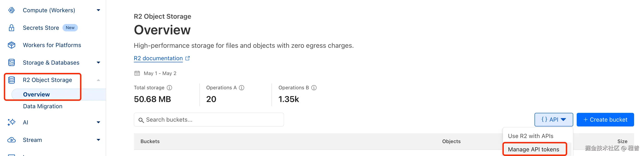This screenshot has height=156, width=644.
Task: Click the Stream cloud play icon
Action: pyautogui.click(x=12, y=140)
